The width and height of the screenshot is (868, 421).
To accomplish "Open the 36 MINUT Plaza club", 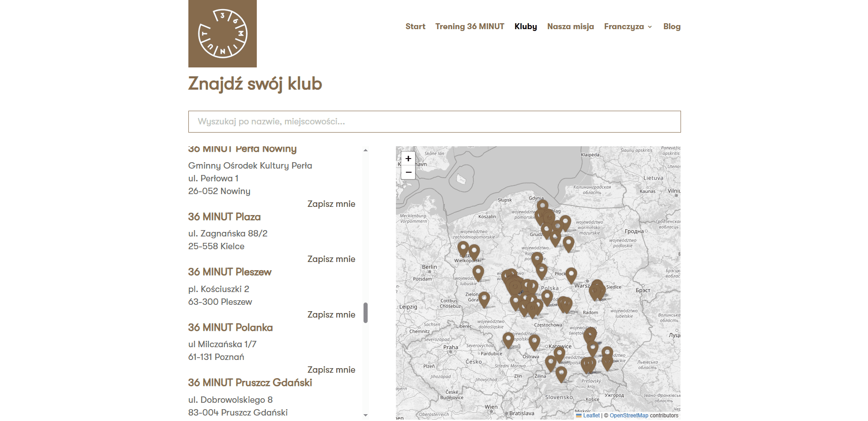I will point(224,217).
